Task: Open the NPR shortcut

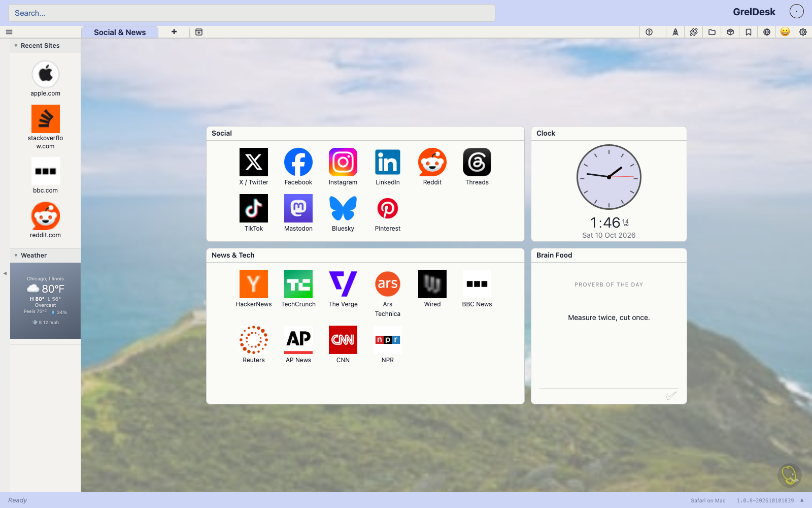Action: (x=388, y=345)
